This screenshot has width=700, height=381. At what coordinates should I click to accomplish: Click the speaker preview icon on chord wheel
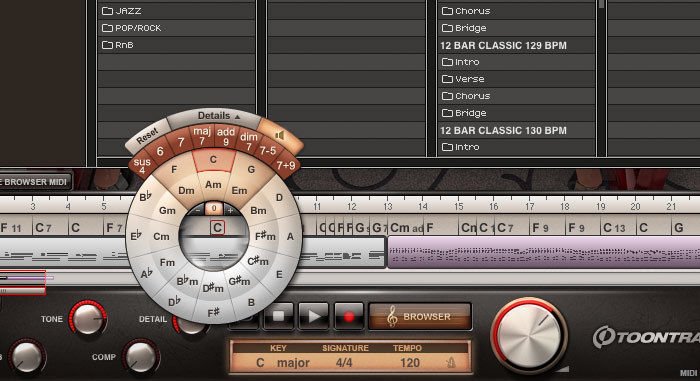[280, 135]
